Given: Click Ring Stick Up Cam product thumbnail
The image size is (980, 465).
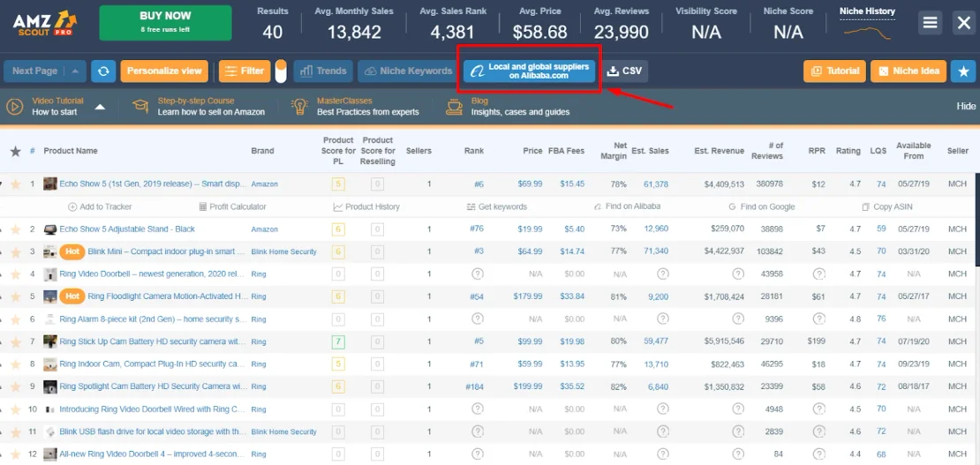Looking at the screenshot, I should 50,341.
